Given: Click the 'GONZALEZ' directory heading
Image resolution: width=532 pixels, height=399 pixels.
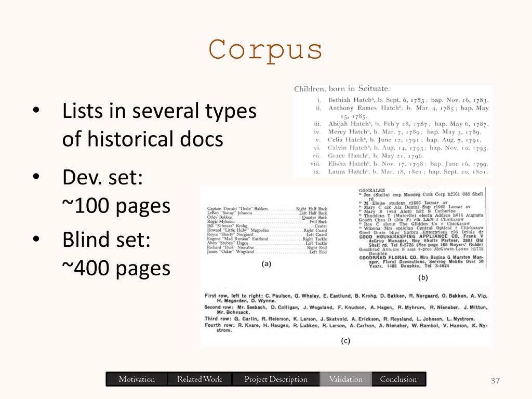Looking at the screenshot, I should 372,190.
